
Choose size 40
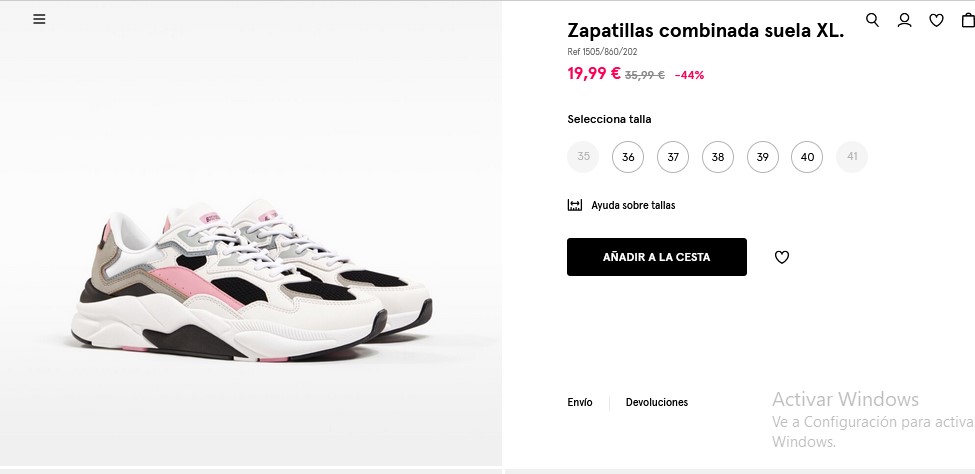pyautogui.click(x=807, y=157)
